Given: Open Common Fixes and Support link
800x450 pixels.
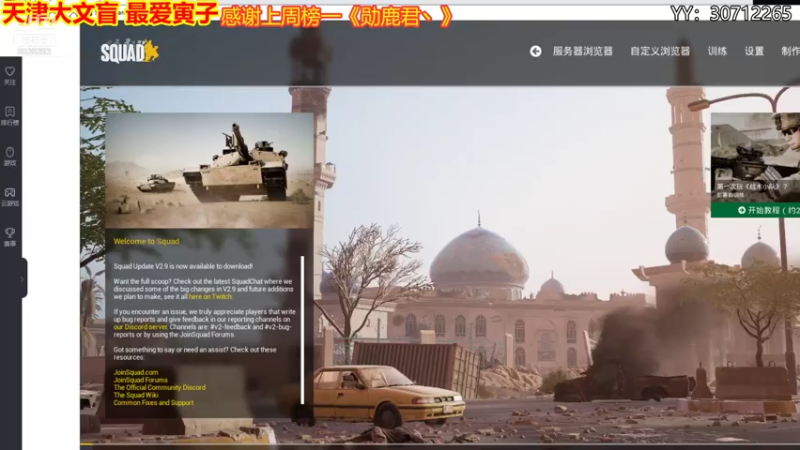Looking at the screenshot, I should 154,403.
